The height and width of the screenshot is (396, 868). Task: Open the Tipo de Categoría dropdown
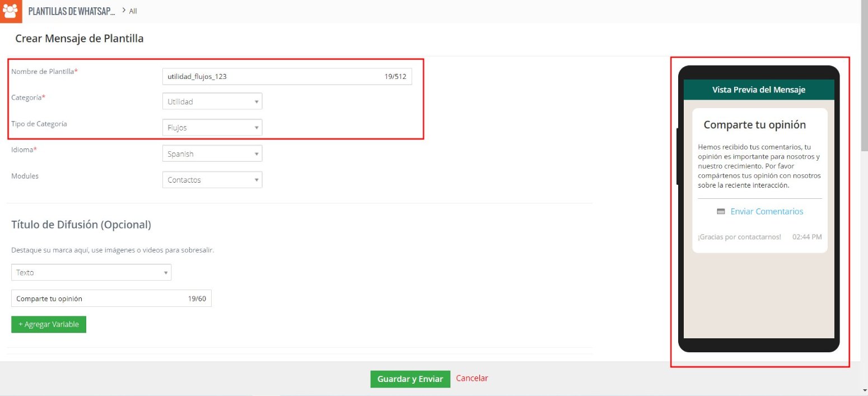click(x=212, y=128)
